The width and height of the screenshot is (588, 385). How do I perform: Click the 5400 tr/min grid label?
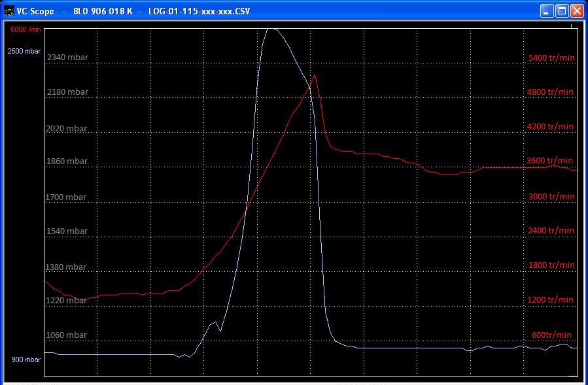(551, 58)
